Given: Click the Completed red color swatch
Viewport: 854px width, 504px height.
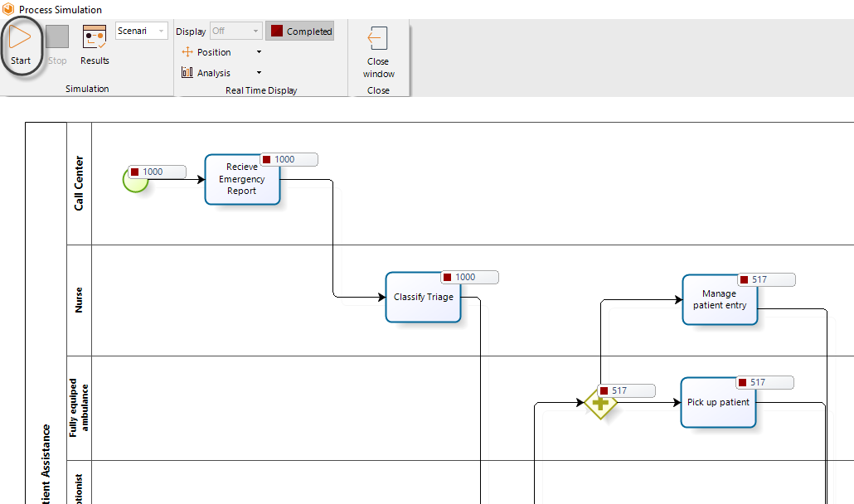Looking at the screenshot, I should point(277,31).
